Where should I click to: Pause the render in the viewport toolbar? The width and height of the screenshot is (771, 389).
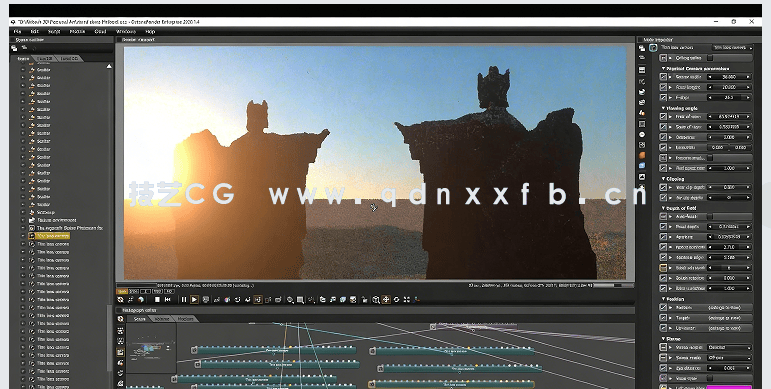pyautogui.click(x=184, y=299)
